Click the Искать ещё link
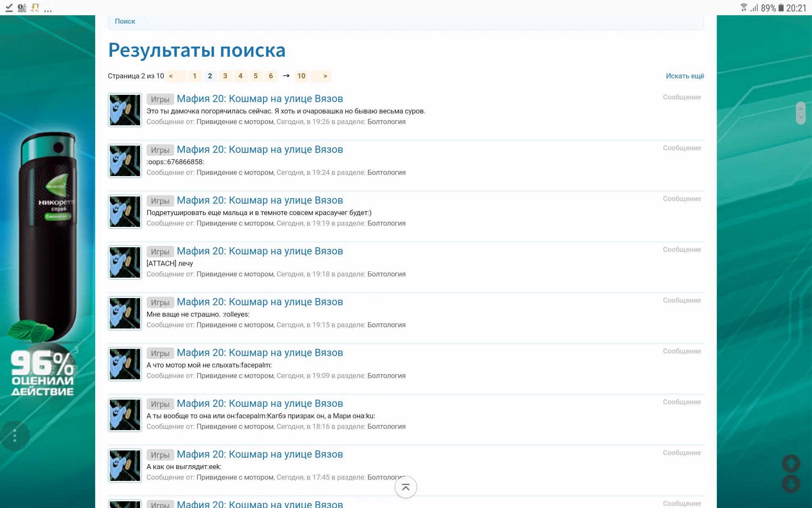812x508 pixels. point(685,76)
